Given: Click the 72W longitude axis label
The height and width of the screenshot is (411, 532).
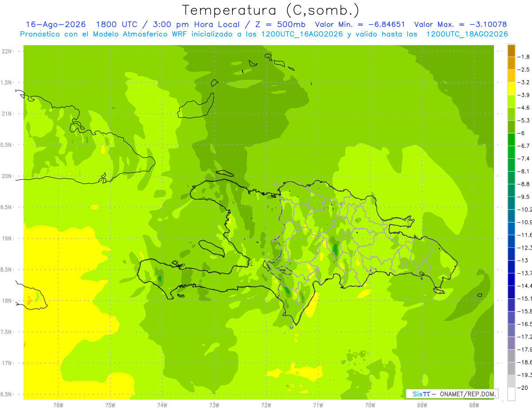Looking at the screenshot, I should coord(266,405).
